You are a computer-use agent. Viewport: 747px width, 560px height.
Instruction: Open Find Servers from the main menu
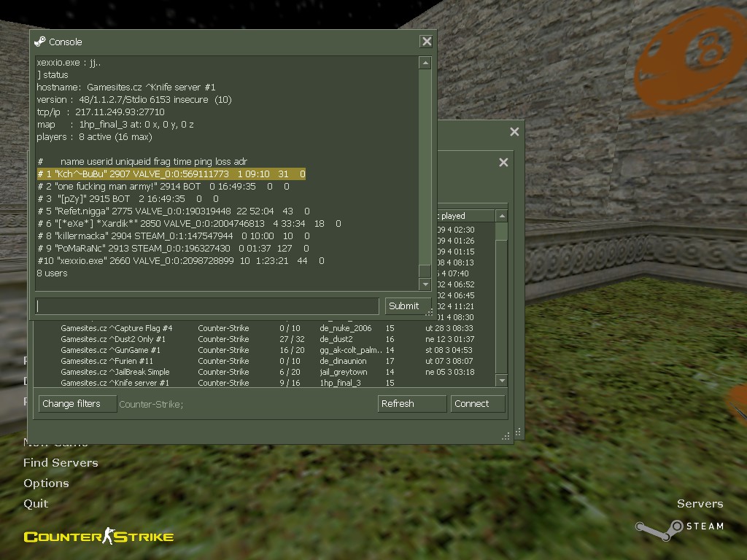[61, 463]
